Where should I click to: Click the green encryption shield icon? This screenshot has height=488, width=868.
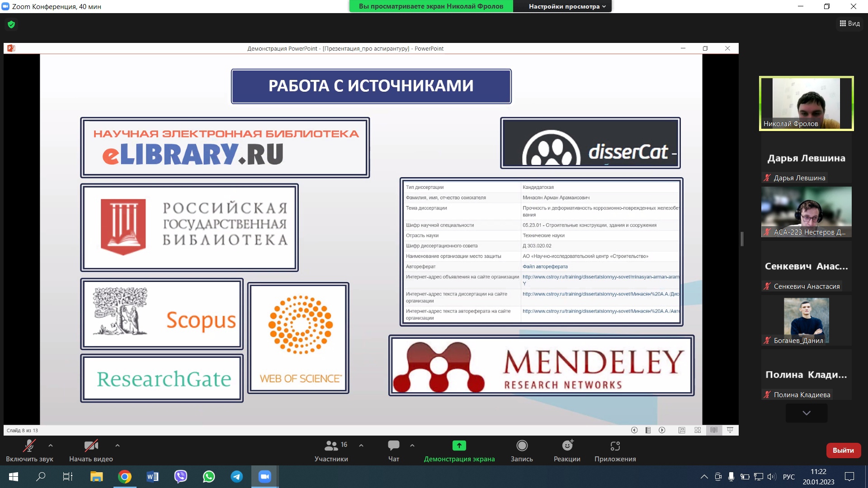[x=11, y=24]
